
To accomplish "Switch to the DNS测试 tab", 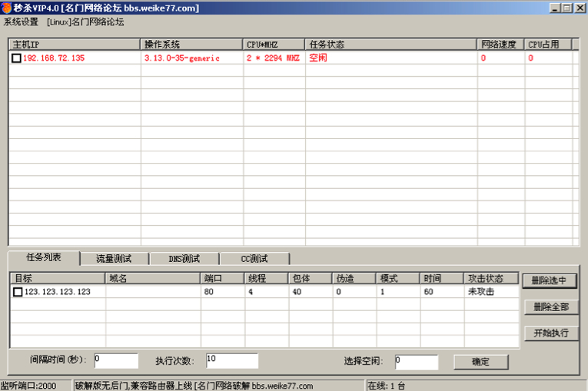I will 184,259.
